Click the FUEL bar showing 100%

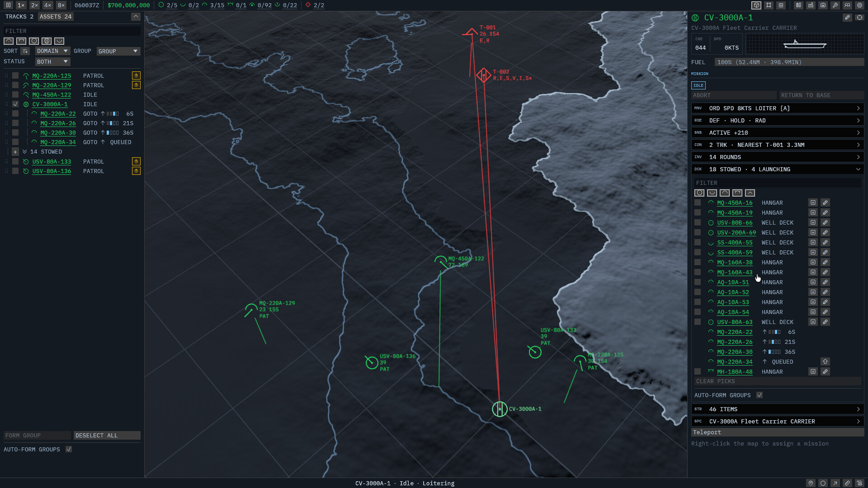click(789, 62)
